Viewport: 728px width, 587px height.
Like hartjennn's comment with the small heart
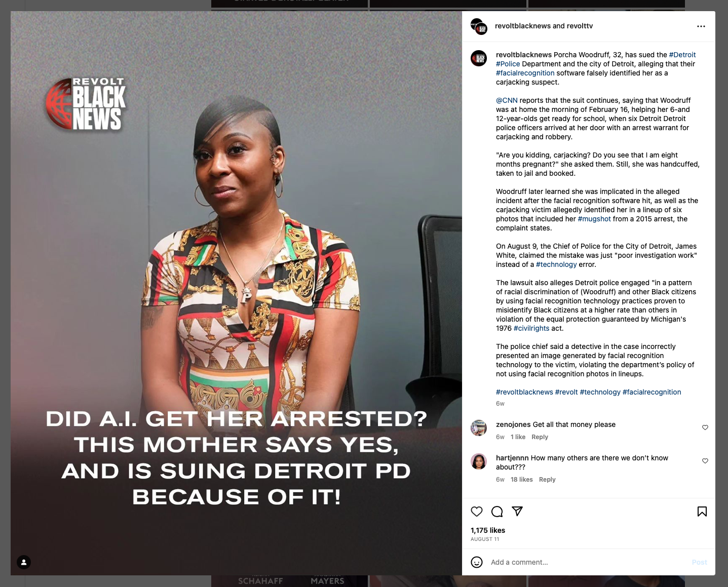tap(705, 461)
